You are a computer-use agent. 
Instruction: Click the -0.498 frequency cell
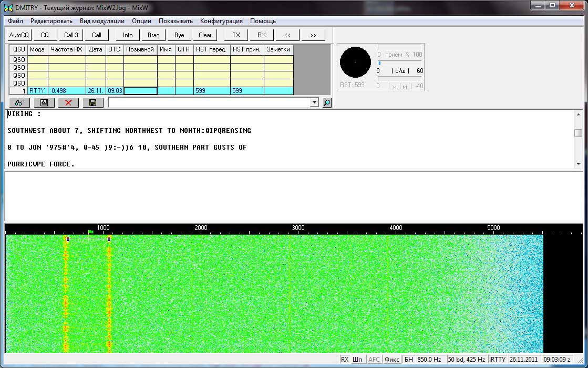point(67,91)
